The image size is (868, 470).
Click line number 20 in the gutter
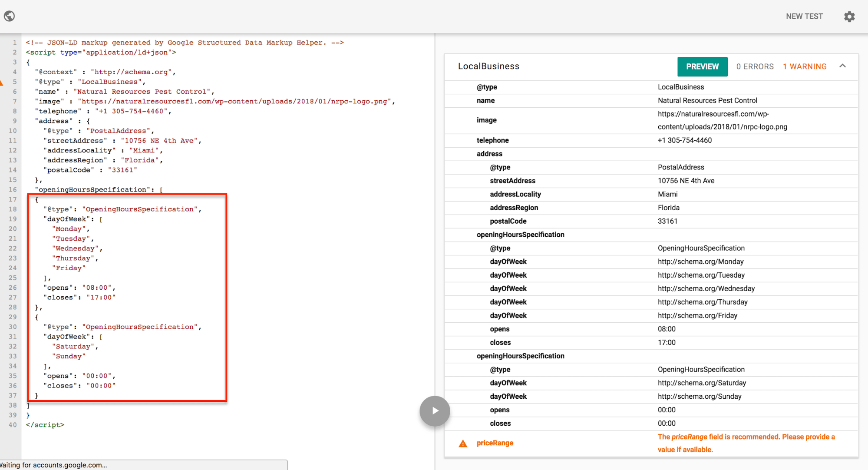[13, 229]
